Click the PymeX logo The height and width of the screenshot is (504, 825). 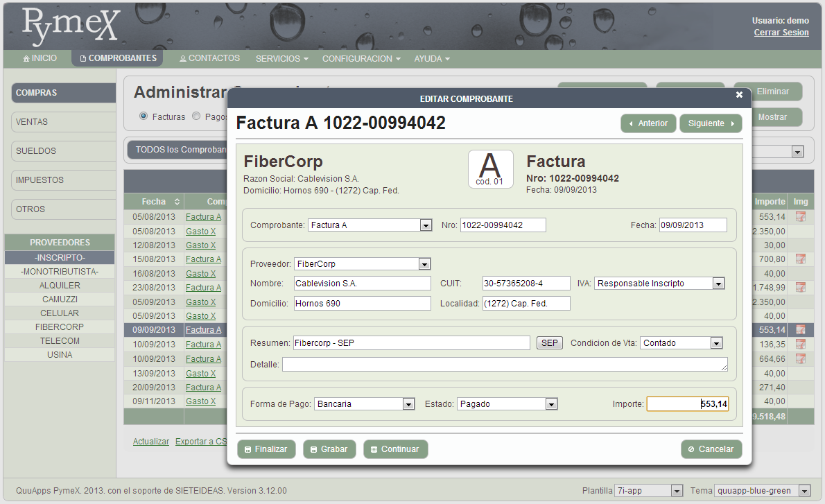[71, 26]
